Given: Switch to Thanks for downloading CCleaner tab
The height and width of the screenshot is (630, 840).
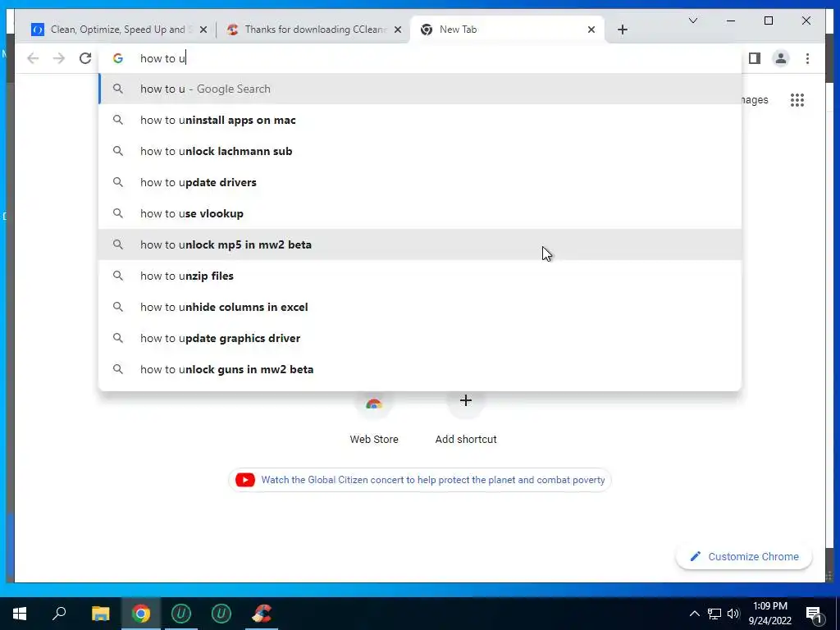Looking at the screenshot, I should 314,30.
